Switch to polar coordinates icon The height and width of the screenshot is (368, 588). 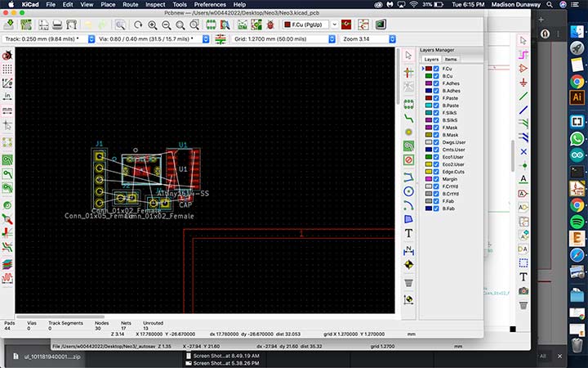pos(7,83)
